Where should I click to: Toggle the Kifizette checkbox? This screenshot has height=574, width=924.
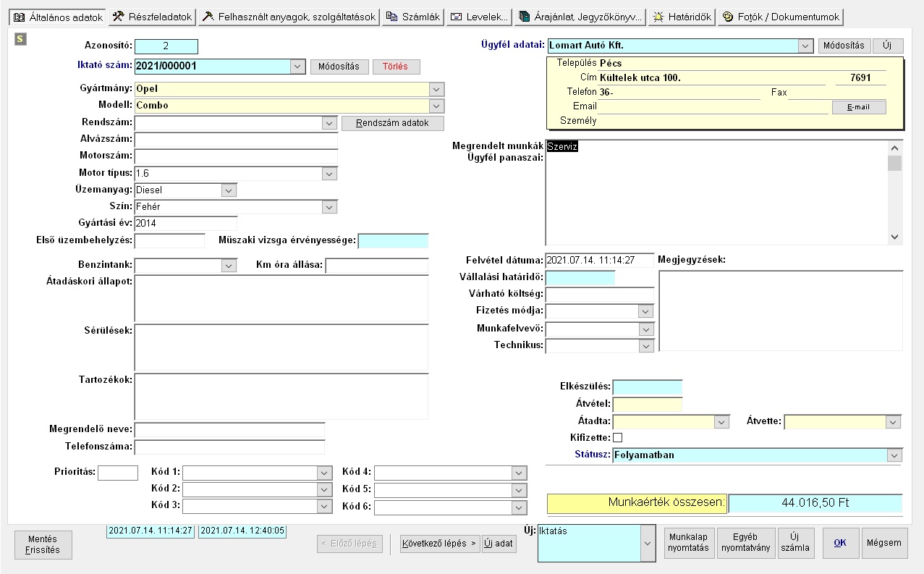point(617,438)
